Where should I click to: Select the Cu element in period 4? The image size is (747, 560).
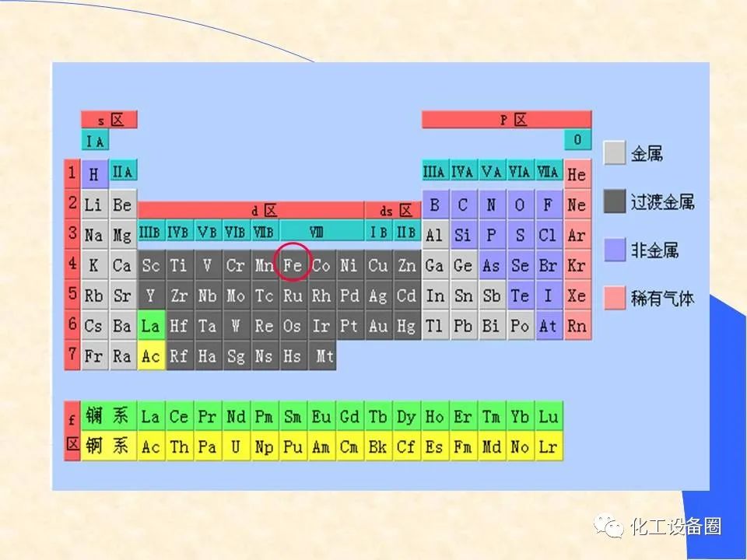click(x=378, y=265)
